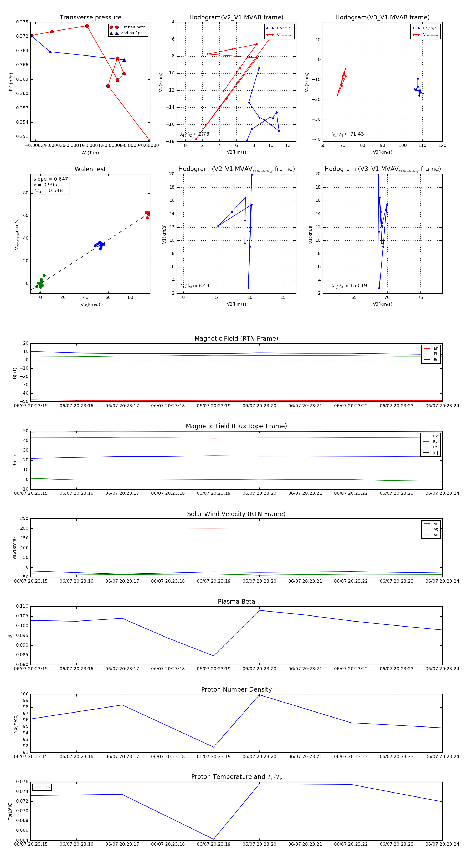Select the Pt' (nPa) y-axis label
Viewport: 473px width, 868px height.
click(x=11, y=82)
